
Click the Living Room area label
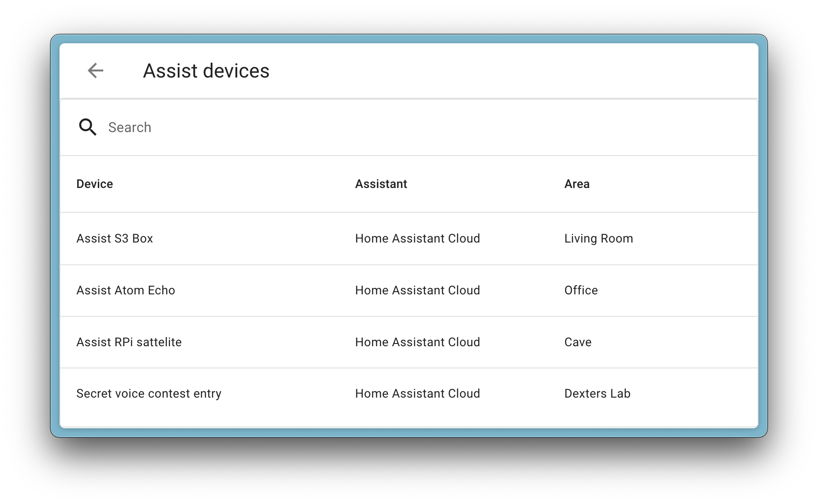598,238
